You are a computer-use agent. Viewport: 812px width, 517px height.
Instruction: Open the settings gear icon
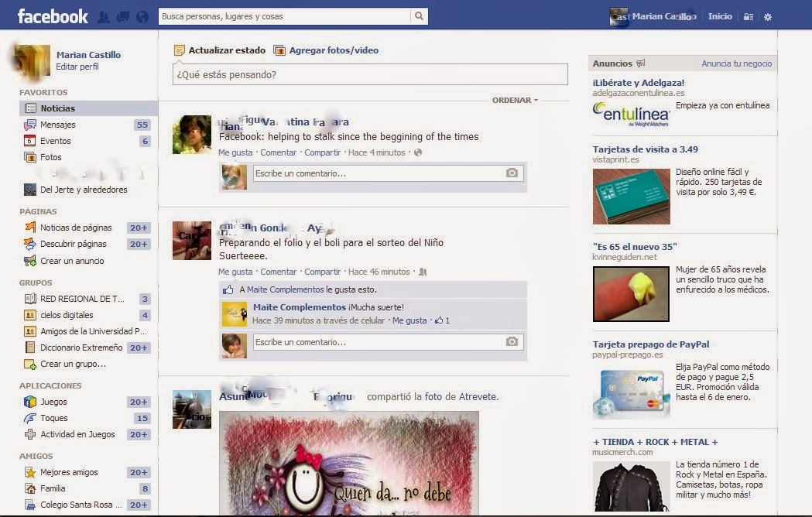click(766, 15)
